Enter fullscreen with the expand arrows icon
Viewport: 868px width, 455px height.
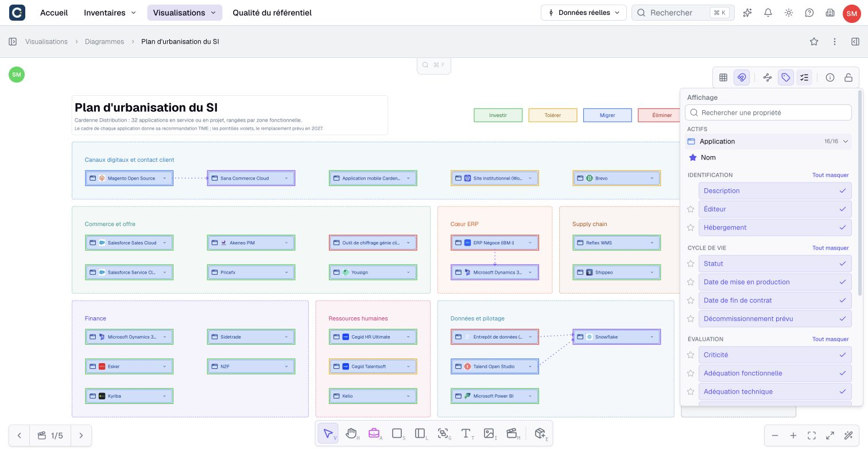[830, 435]
